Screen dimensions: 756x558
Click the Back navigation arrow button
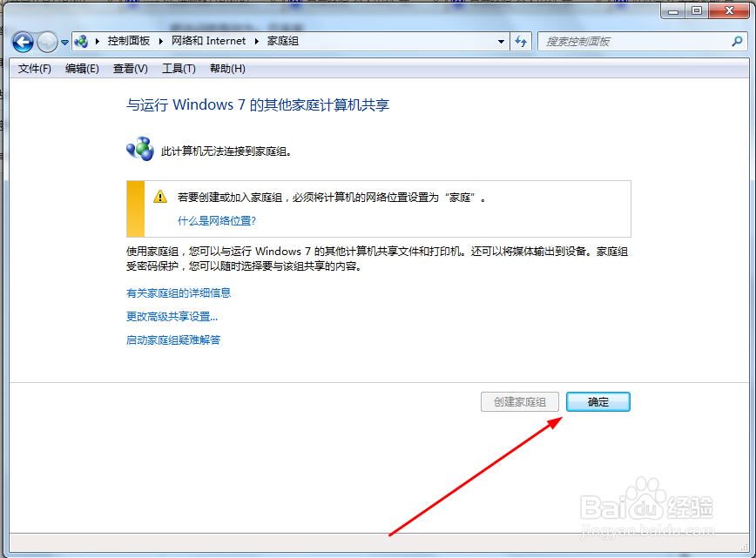[23, 42]
